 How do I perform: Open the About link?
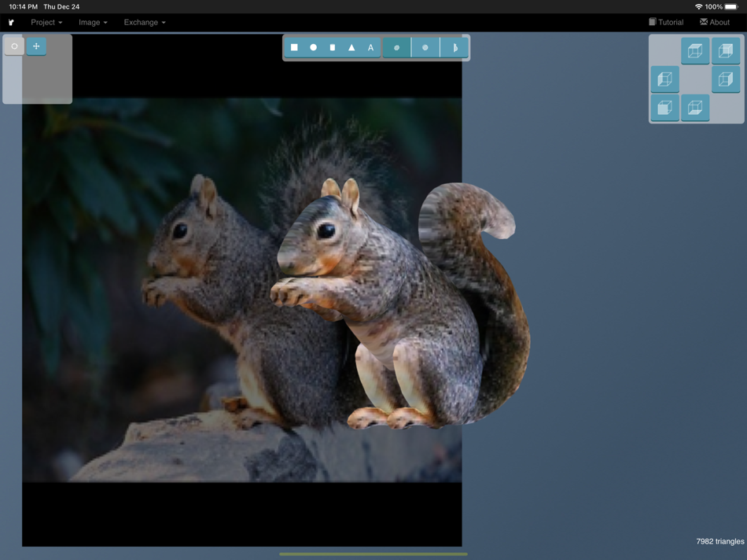pos(715,22)
